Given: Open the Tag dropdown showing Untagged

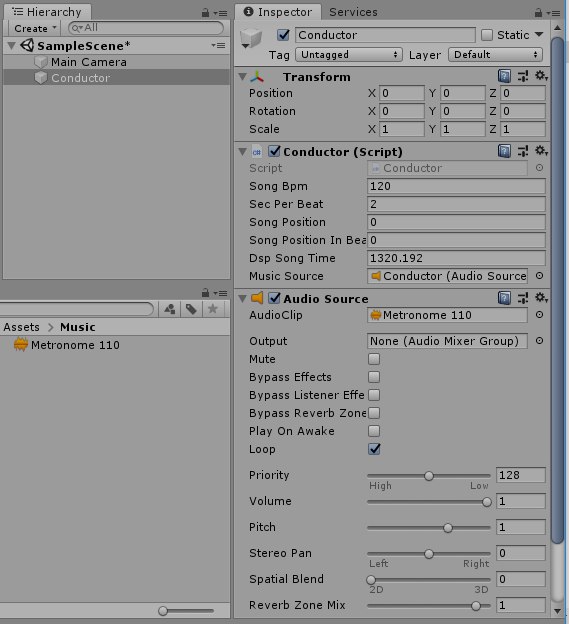Looking at the screenshot, I should pos(349,55).
